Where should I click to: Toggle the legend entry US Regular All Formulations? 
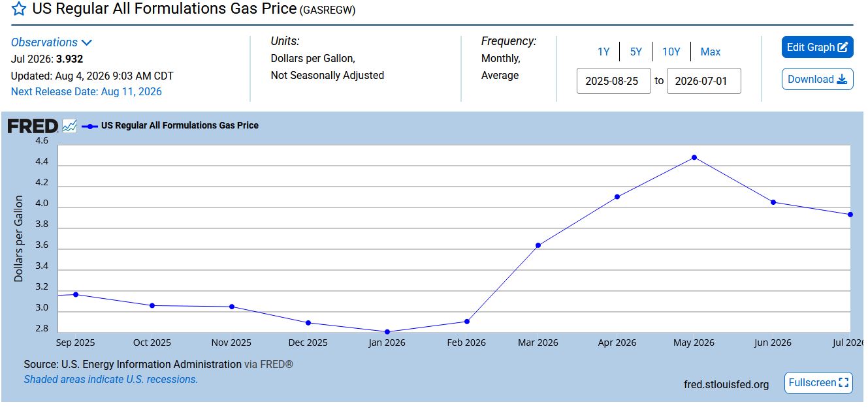(170, 125)
